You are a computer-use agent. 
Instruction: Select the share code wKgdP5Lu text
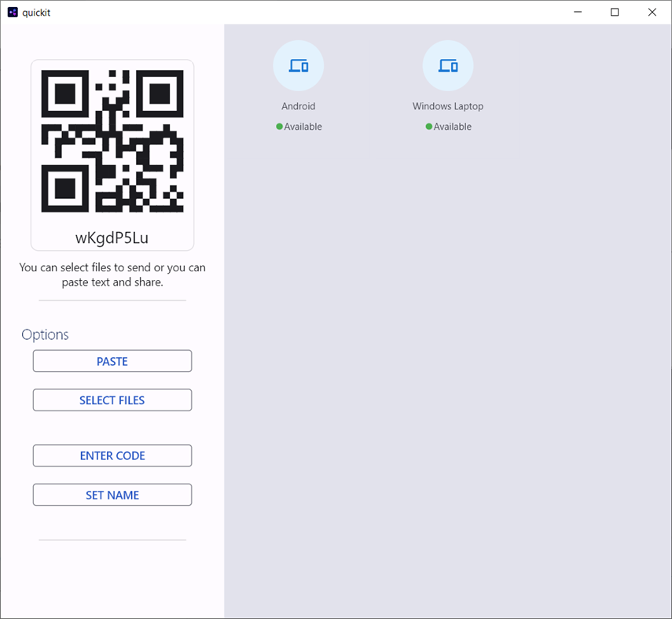[x=112, y=238]
